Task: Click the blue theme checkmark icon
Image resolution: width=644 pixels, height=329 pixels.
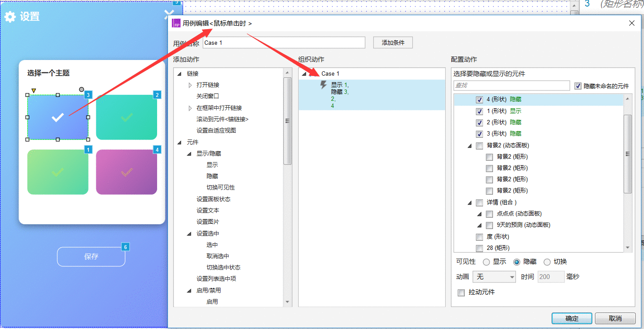Action: click(x=58, y=117)
